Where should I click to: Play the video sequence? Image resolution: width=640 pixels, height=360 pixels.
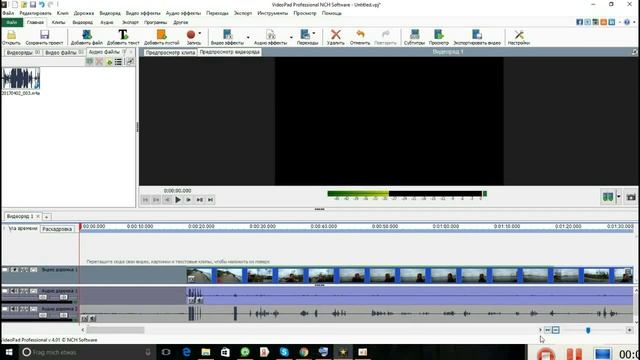pyautogui.click(x=178, y=200)
